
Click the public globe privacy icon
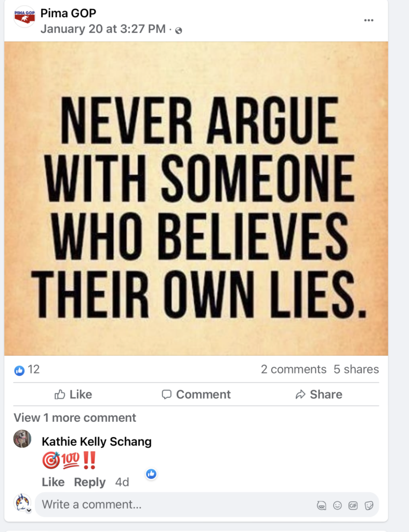[179, 31]
